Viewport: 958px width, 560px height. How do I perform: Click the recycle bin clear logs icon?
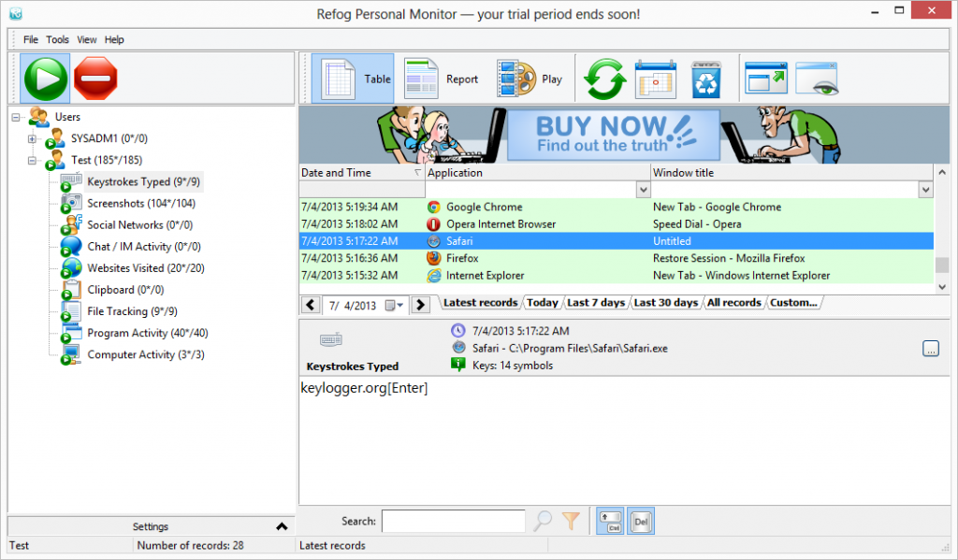click(x=705, y=79)
